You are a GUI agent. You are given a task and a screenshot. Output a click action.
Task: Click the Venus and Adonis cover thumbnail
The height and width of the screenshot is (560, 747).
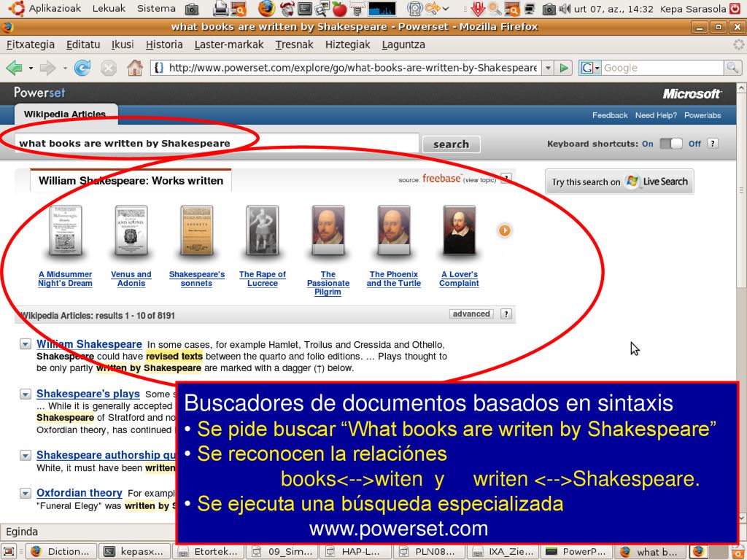click(131, 231)
